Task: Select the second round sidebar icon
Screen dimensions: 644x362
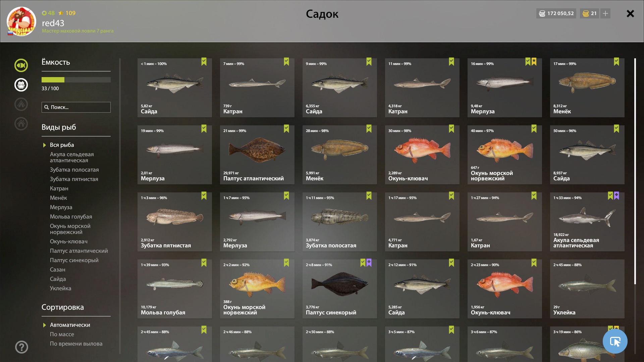Action: (21, 85)
